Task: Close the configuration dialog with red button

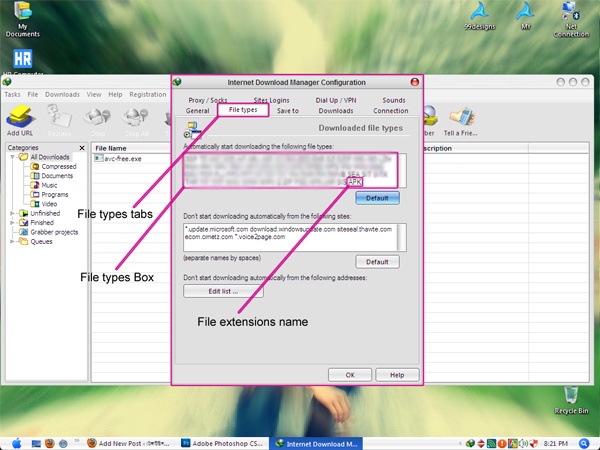Action: pyautogui.click(x=414, y=82)
